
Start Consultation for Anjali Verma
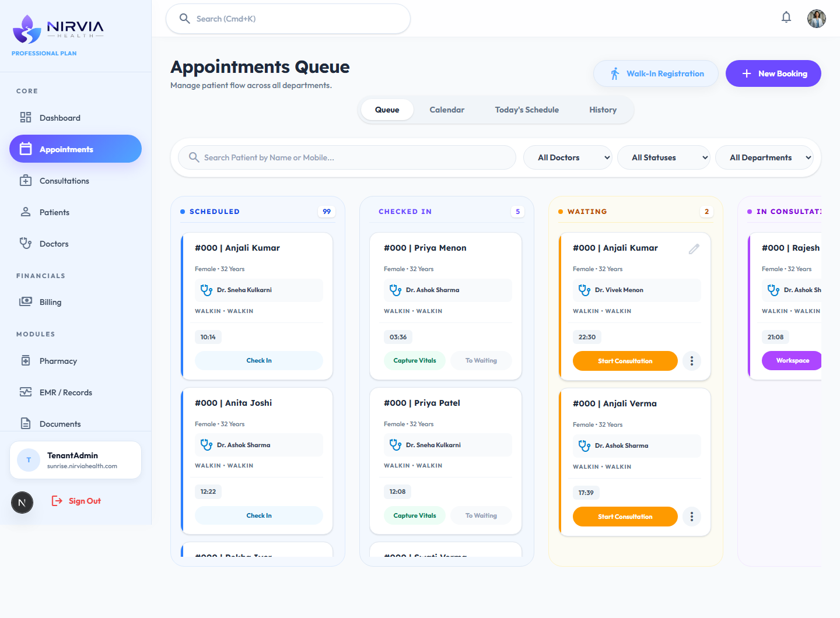pyautogui.click(x=625, y=517)
